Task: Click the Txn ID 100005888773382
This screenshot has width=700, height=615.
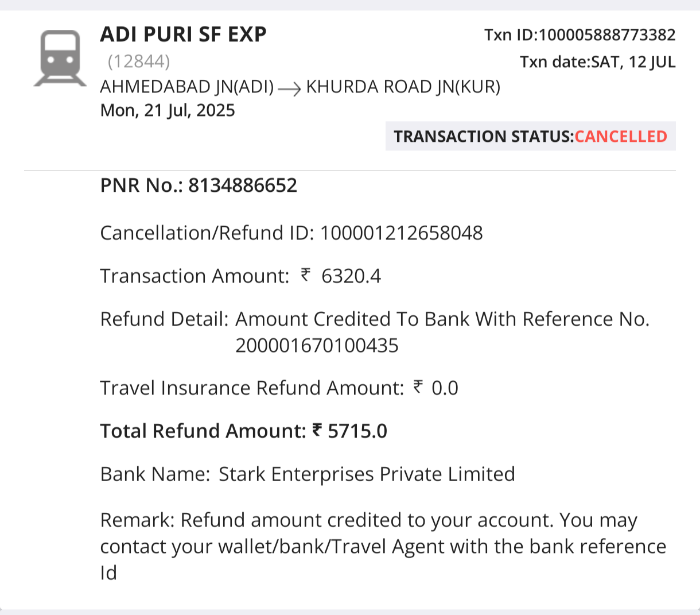Action: pyautogui.click(x=607, y=35)
